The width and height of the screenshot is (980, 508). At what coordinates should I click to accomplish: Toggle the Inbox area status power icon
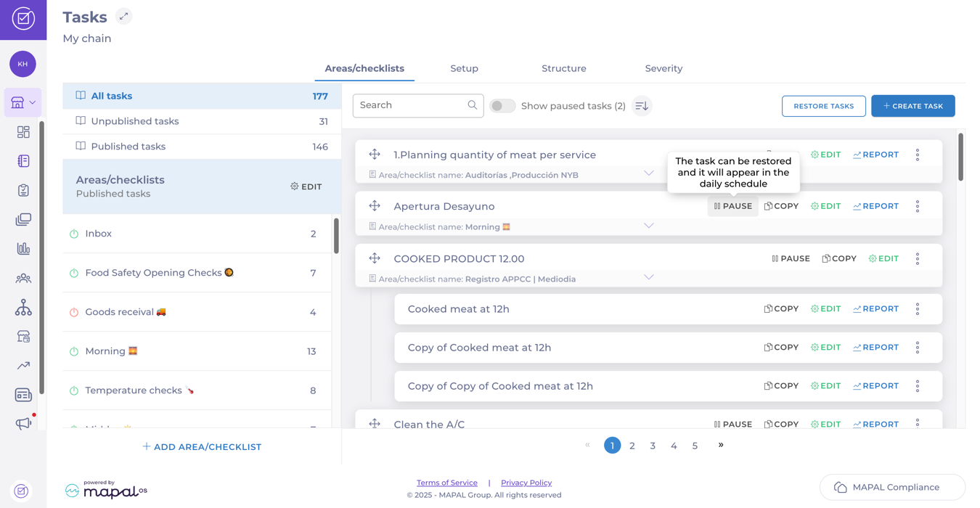[x=74, y=234]
